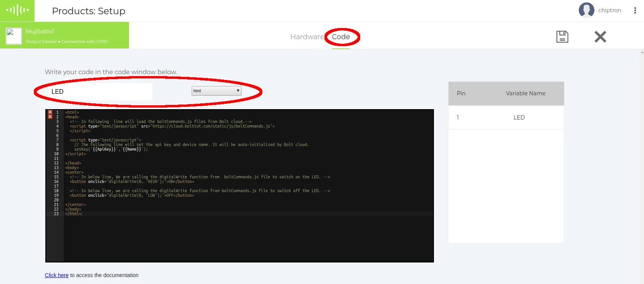Image resolution: width=644 pixels, height=284 pixels.
Task: Click the MujBoltIoT product thumbnail image
Action: tap(14, 36)
